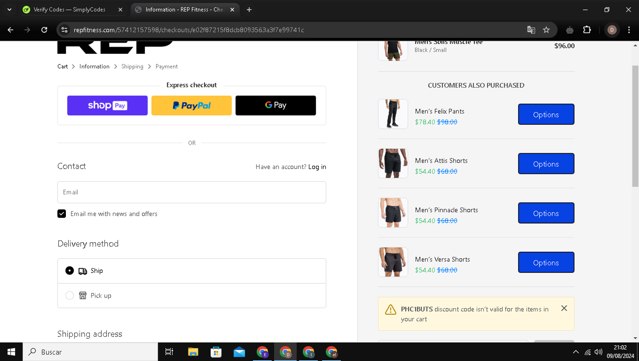Pay with PayPal express checkout
The width and height of the screenshot is (639, 361).
click(192, 106)
